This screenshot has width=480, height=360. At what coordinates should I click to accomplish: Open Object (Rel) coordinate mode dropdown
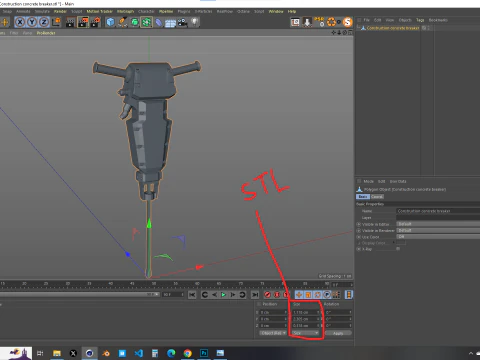[x=273, y=333]
